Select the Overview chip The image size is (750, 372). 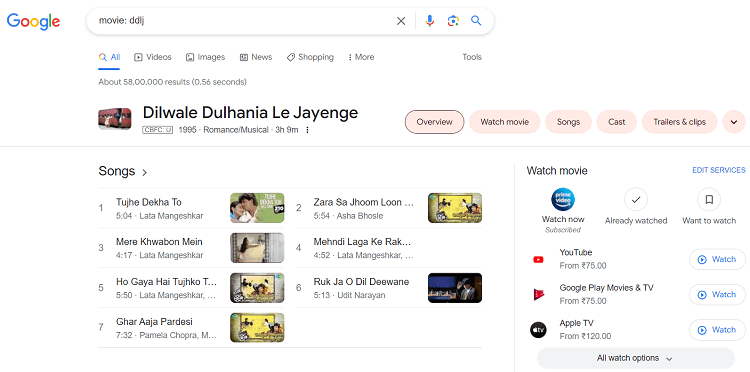coord(434,122)
